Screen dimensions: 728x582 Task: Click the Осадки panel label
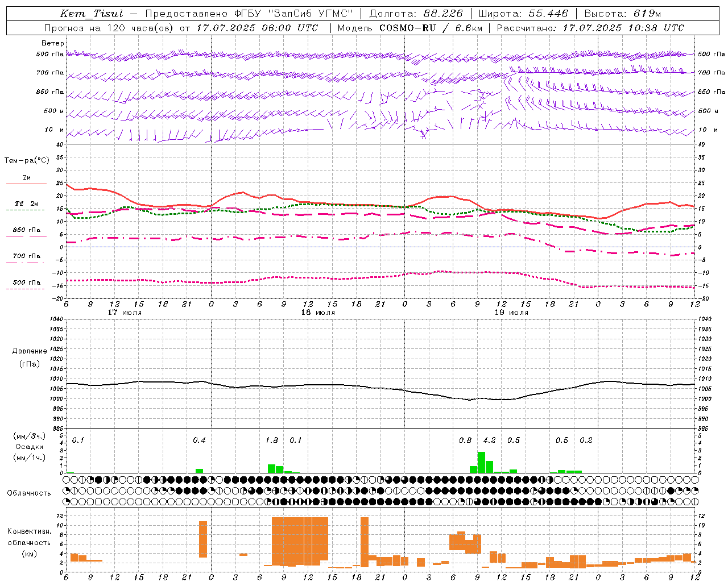pos(30,447)
